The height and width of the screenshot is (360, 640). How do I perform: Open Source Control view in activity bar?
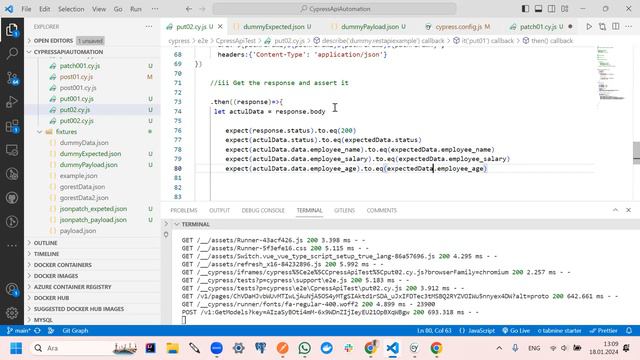pyautogui.click(x=12, y=78)
